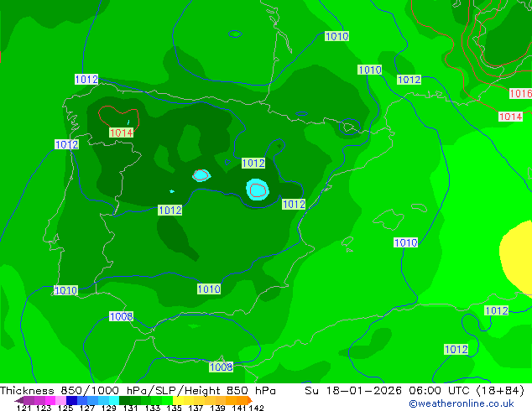
Task: Pick the magenta swatch above 124 in legend
Action: coord(50,400)
